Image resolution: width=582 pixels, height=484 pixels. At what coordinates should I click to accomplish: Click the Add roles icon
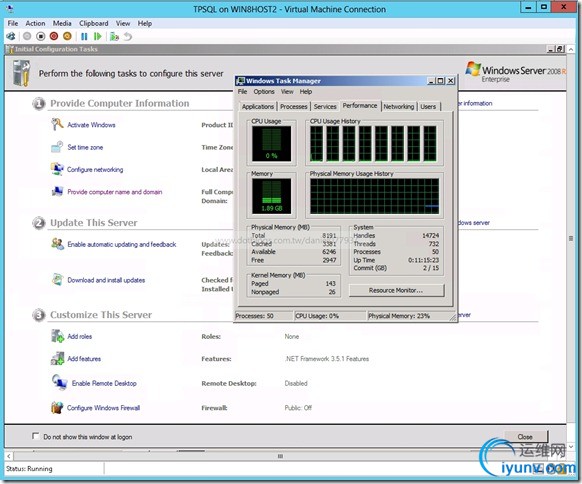[x=58, y=336]
